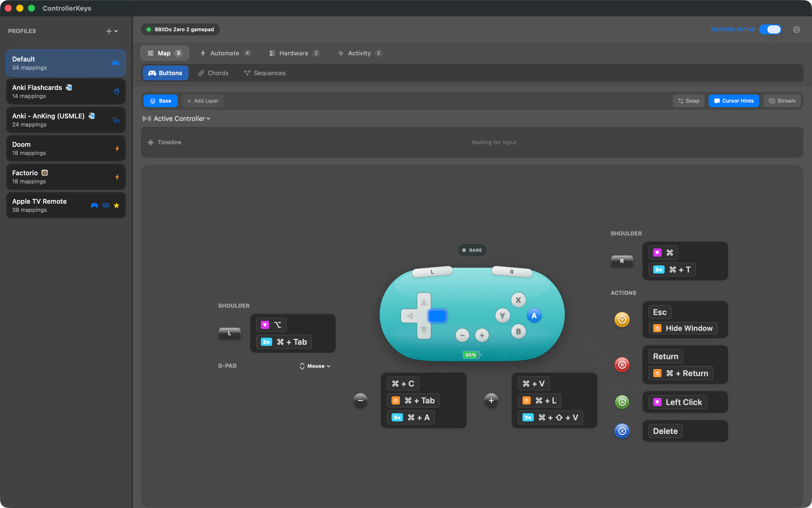The width and height of the screenshot is (812, 508).
Task: Select the Factorio profile
Action: [66, 177]
